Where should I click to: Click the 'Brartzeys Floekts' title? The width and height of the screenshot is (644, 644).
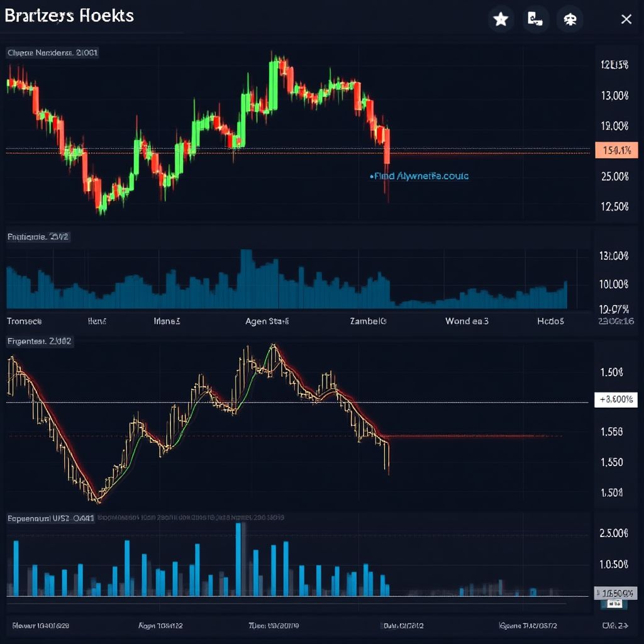click(x=69, y=16)
